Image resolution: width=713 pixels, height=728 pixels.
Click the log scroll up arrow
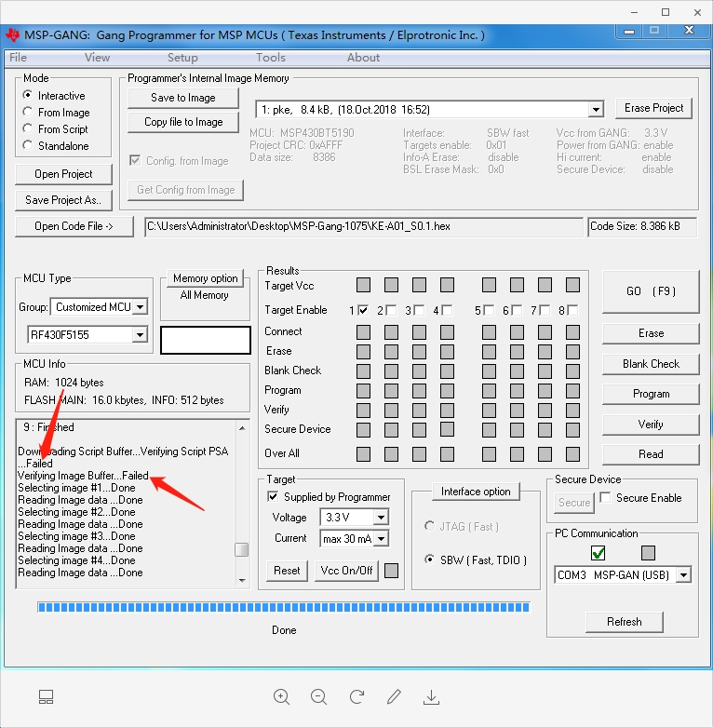[x=242, y=428]
